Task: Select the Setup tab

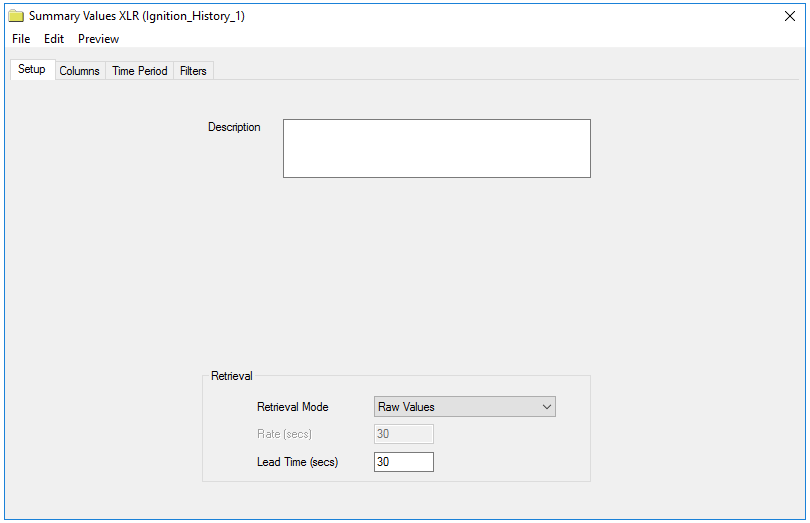Action: (32, 69)
